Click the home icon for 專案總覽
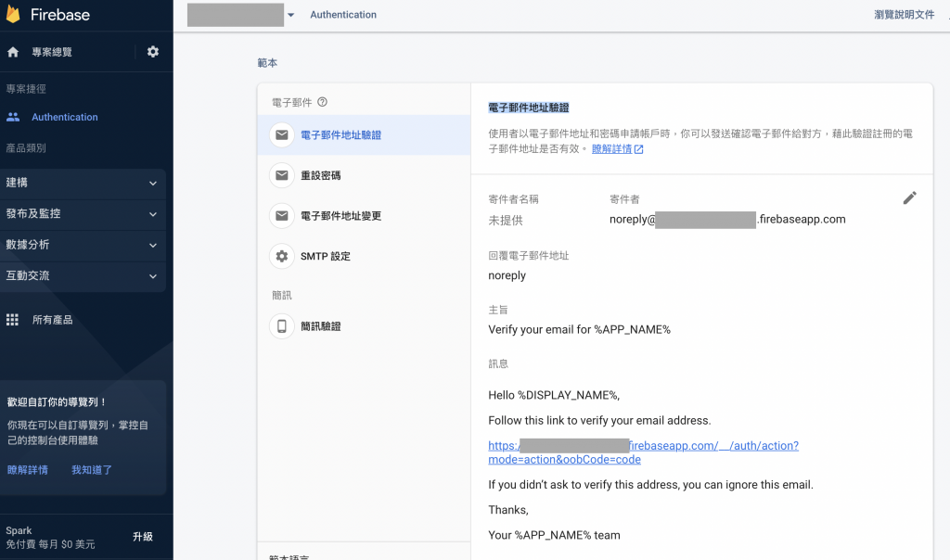 (13, 52)
